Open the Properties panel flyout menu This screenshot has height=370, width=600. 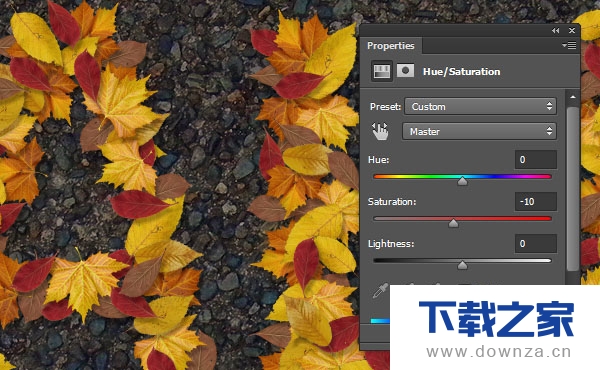[x=569, y=46]
